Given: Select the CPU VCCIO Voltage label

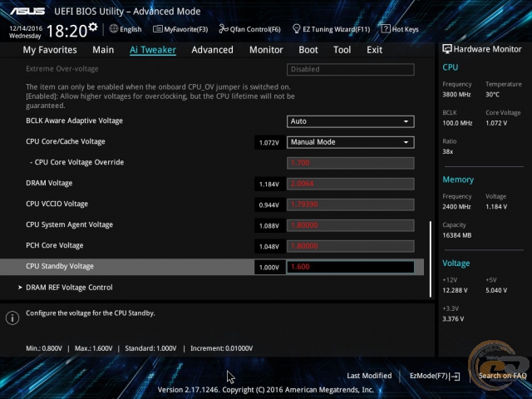Looking at the screenshot, I should [x=57, y=204].
